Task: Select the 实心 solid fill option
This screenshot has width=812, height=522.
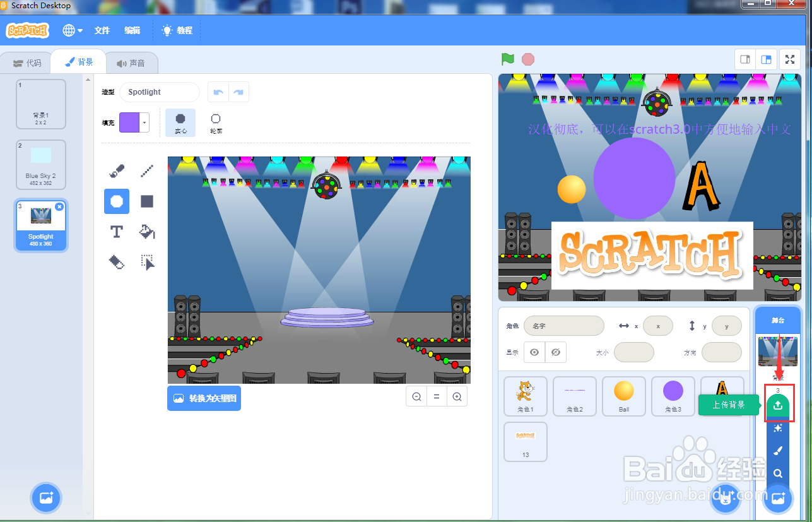Action: click(x=180, y=122)
